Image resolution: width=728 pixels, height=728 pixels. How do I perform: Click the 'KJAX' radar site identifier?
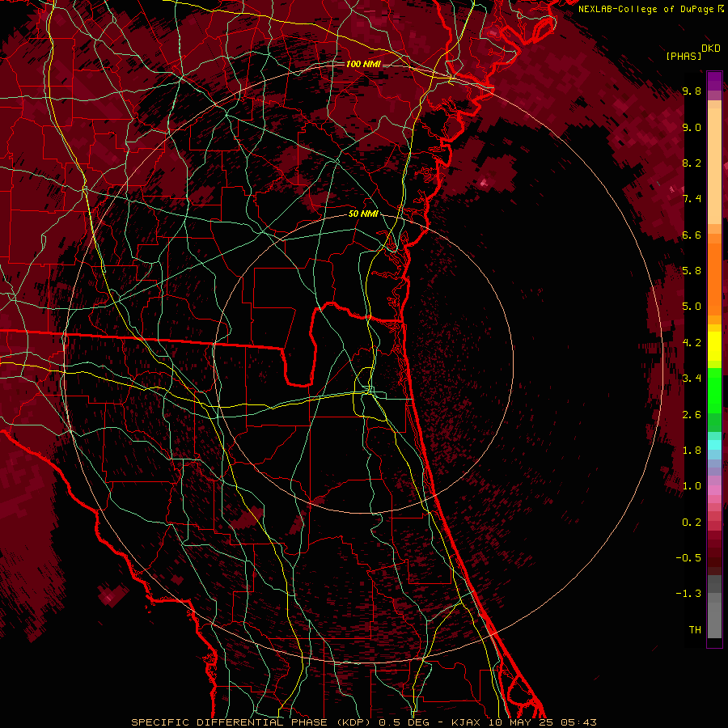tap(467, 722)
